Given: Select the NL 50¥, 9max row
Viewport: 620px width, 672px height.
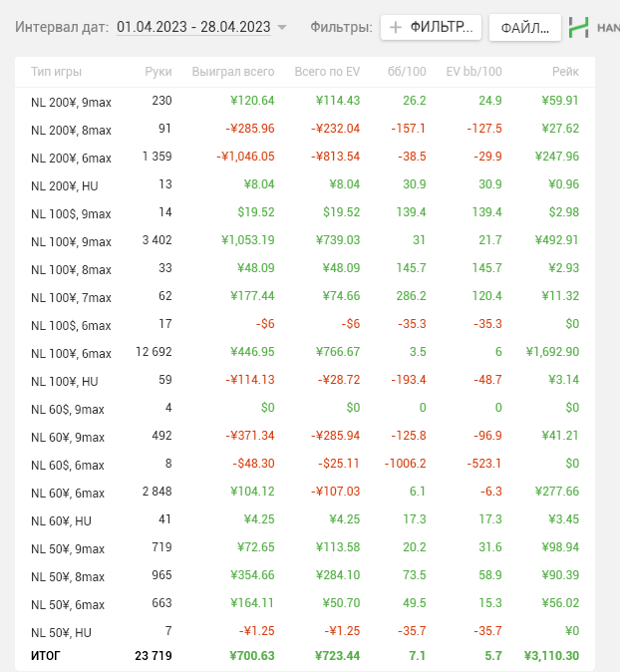Looking at the screenshot, I should click(305, 547).
